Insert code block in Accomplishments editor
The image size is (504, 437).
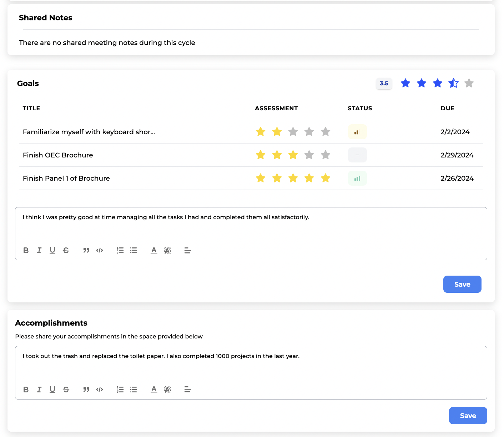(x=100, y=389)
